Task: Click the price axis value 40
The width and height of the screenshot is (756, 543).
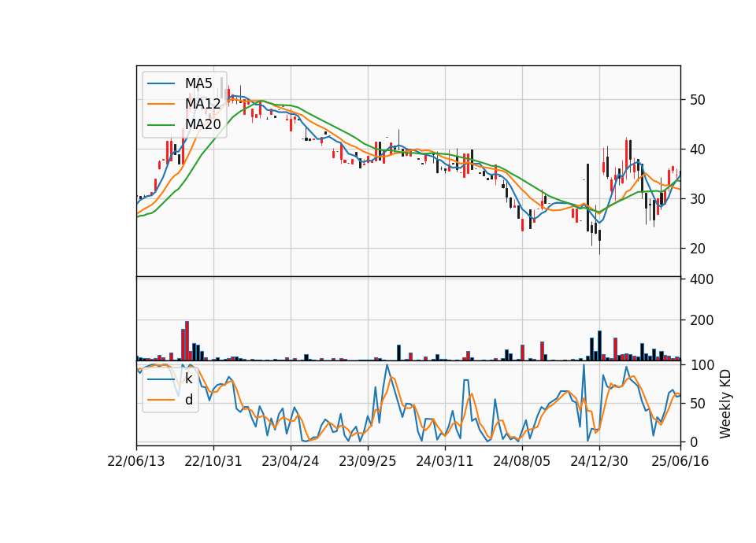Action: (x=698, y=150)
